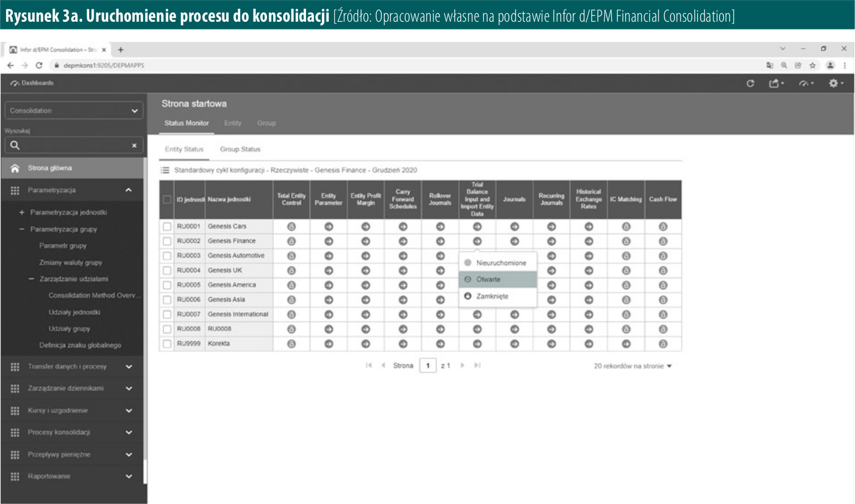This screenshot has width=855, height=504.
Task: Click Rollover Journals status for Genesis America
Action: pyautogui.click(x=440, y=285)
